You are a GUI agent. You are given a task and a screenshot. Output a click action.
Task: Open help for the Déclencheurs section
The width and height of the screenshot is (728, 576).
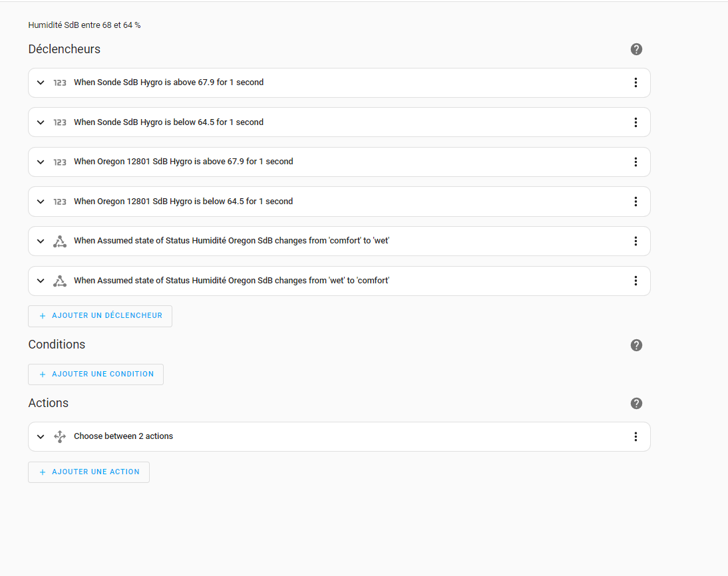click(x=636, y=49)
